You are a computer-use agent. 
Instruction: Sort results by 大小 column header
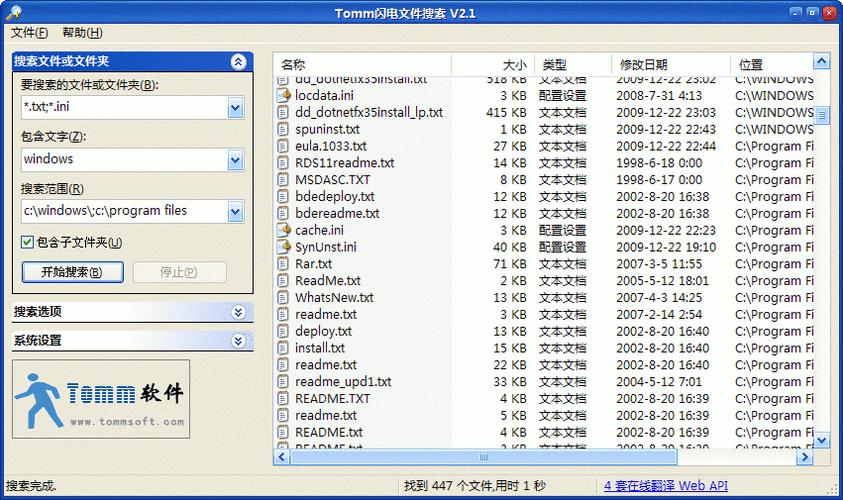click(x=492, y=65)
